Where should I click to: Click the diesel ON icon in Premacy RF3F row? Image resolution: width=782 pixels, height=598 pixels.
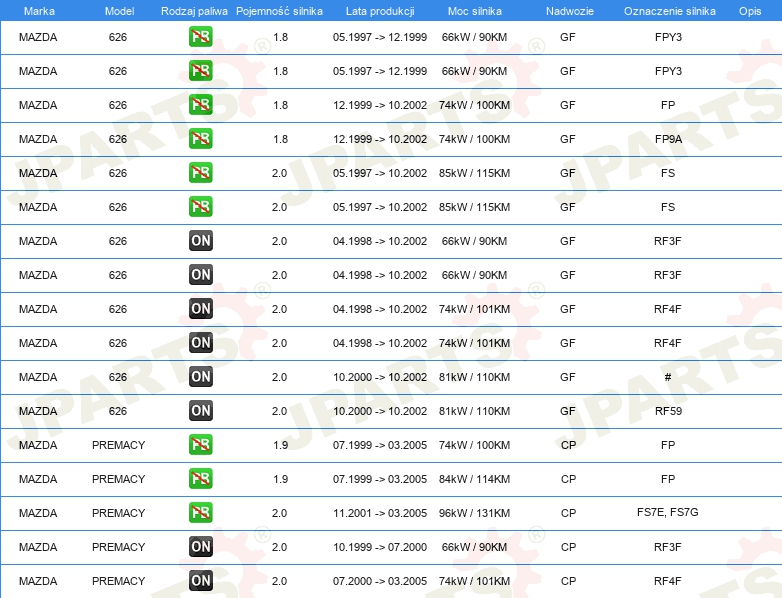pos(200,546)
